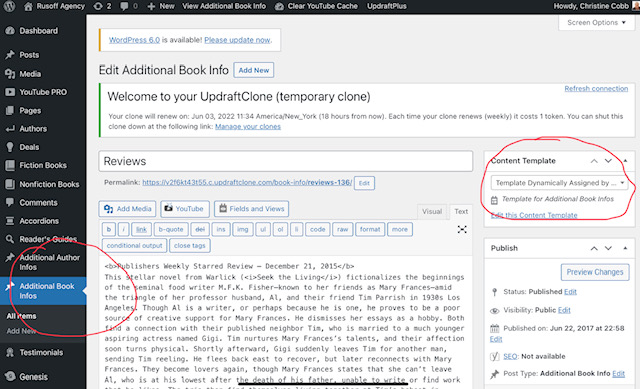The height and width of the screenshot is (389, 640).
Task: Switch to the Text editor tab
Action: 461,211
